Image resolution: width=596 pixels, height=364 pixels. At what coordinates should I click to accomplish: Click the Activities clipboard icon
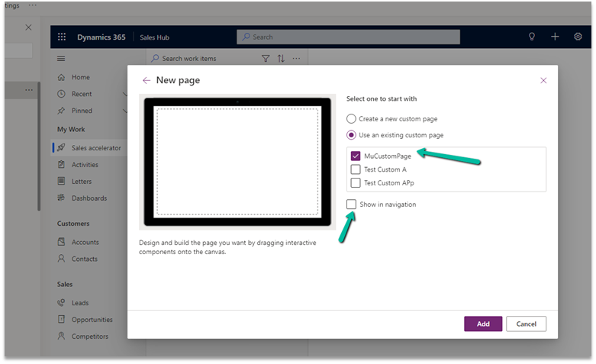(x=61, y=165)
